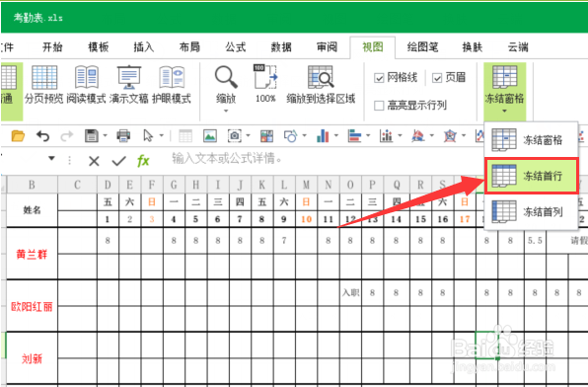
Task: Click 缩放到选择区域 zoom to selection
Action: [321, 85]
